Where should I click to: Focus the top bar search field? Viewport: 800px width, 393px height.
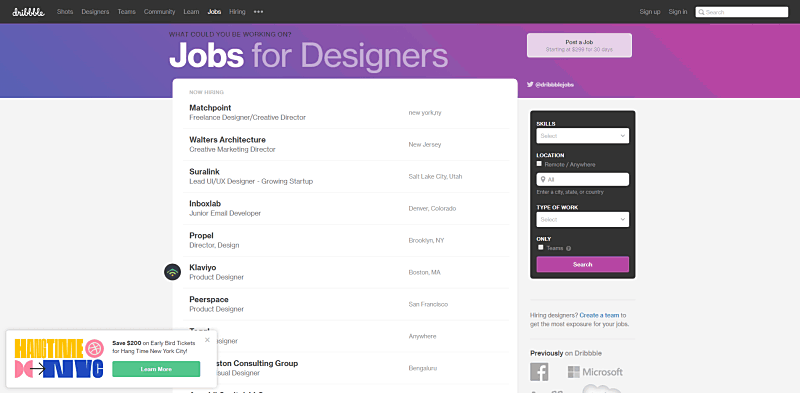742,12
